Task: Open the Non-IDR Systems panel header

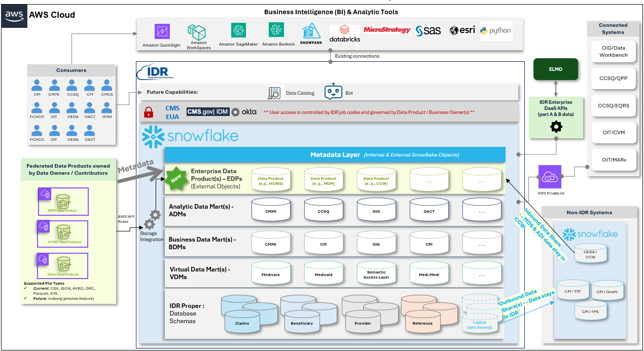Action: click(x=590, y=212)
